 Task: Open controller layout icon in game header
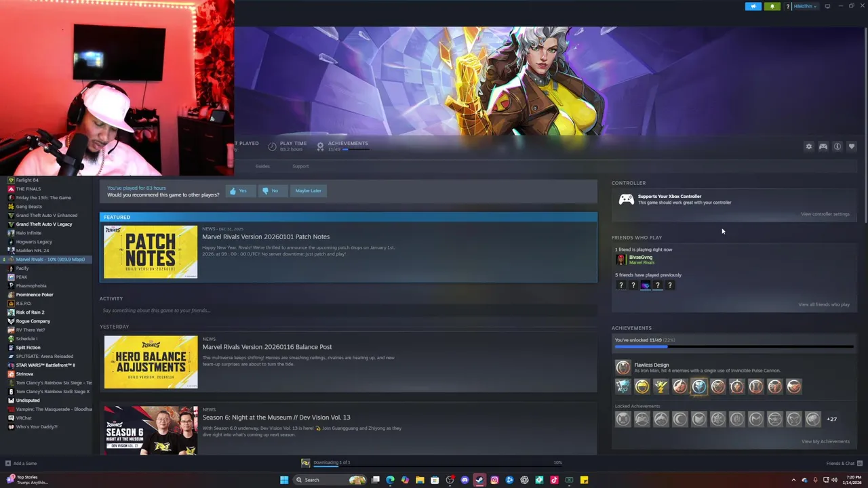823,146
